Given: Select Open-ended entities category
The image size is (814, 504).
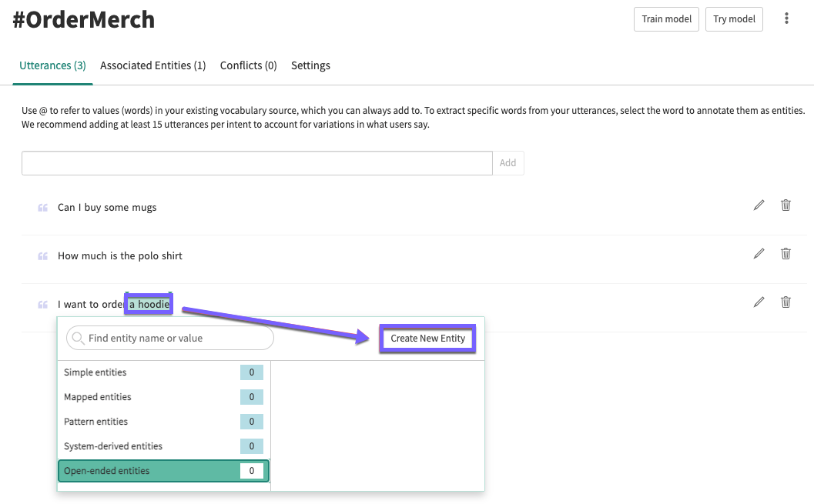Looking at the screenshot, I should [x=163, y=471].
